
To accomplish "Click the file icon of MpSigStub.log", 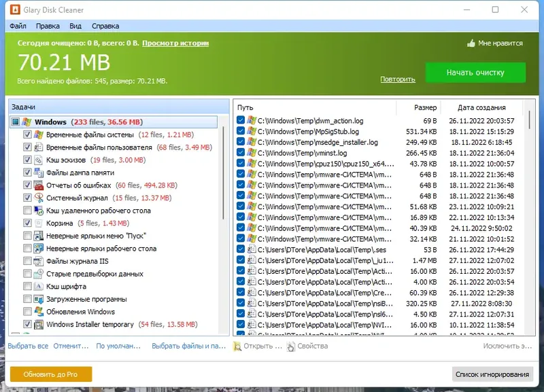I will pyautogui.click(x=252, y=131).
